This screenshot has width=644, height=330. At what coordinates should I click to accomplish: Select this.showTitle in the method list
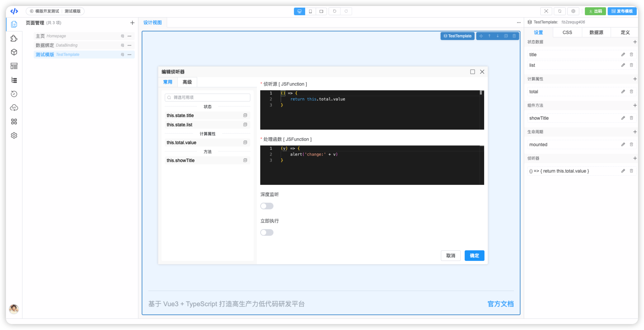(207, 160)
